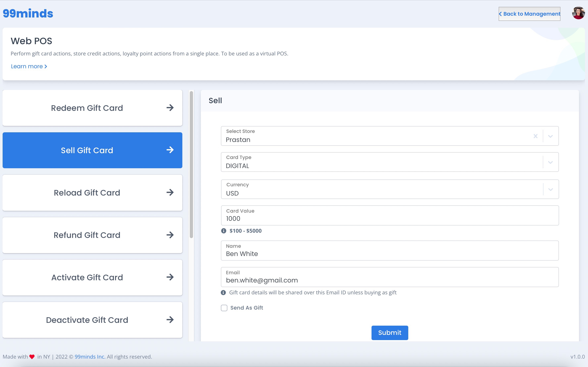The height and width of the screenshot is (367, 588).
Task: Expand the Card Type dropdown chevron
Action: coord(550,162)
